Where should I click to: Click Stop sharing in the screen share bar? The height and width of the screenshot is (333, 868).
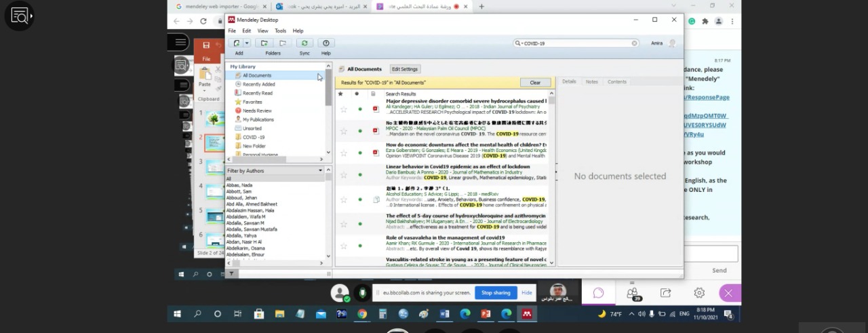pyautogui.click(x=496, y=292)
